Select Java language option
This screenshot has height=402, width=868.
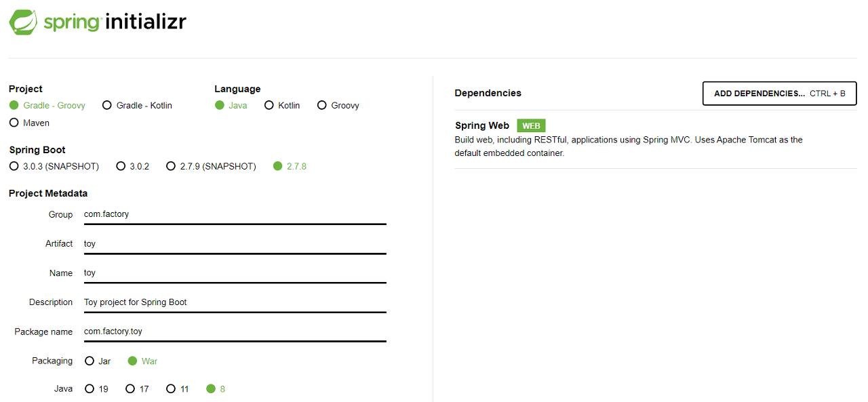coord(231,106)
